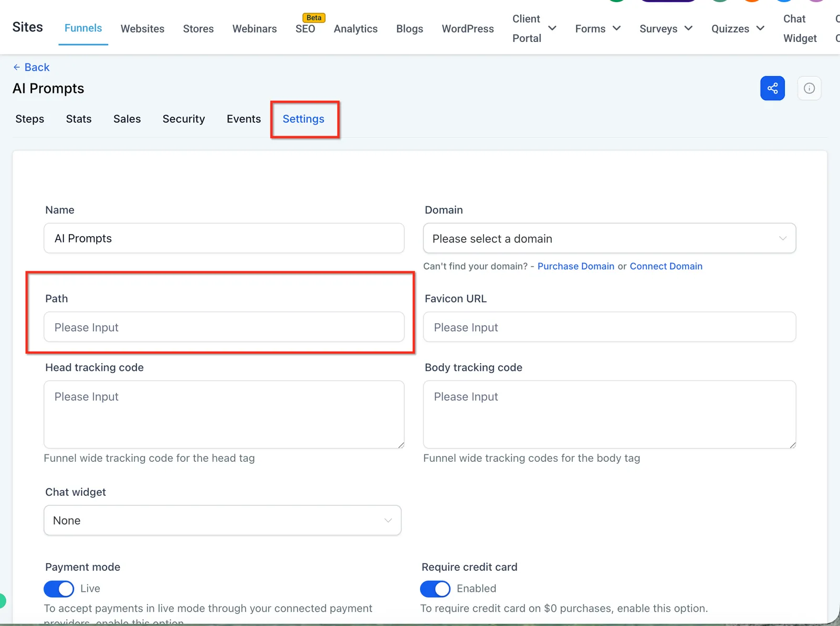
Task: Expand the Client Portal menu
Action: pos(534,28)
